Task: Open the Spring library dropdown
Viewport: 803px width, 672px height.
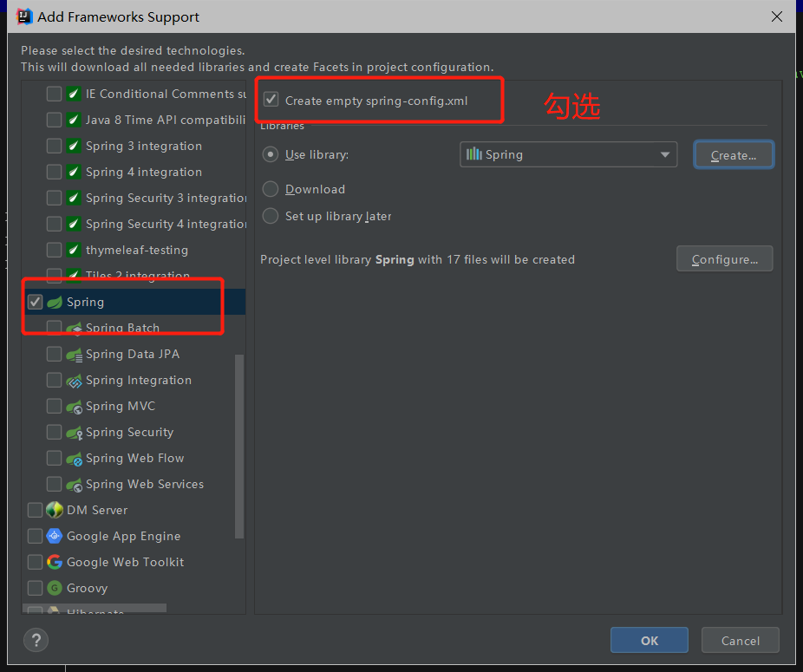Action: (x=569, y=154)
